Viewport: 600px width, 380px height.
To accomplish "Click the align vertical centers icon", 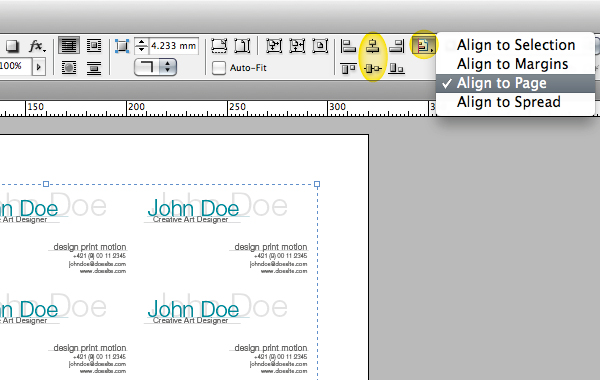I will pos(372,69).
